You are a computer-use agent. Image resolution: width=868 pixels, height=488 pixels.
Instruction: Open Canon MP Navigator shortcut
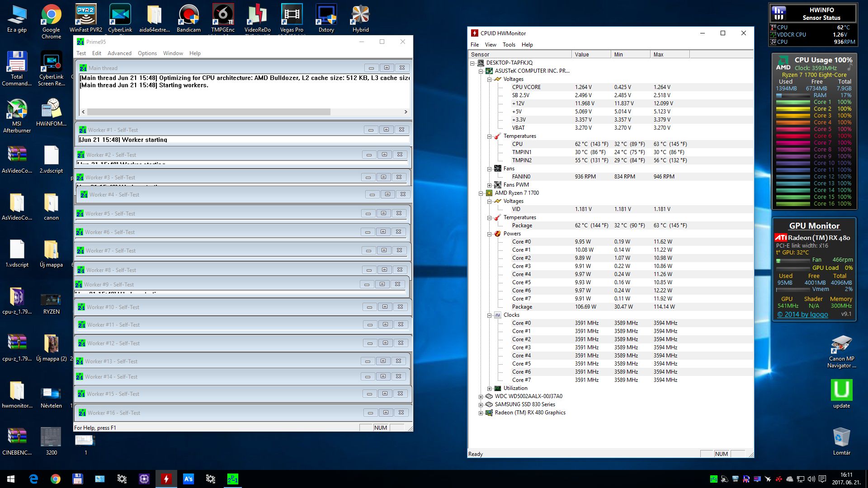(841, 352)
